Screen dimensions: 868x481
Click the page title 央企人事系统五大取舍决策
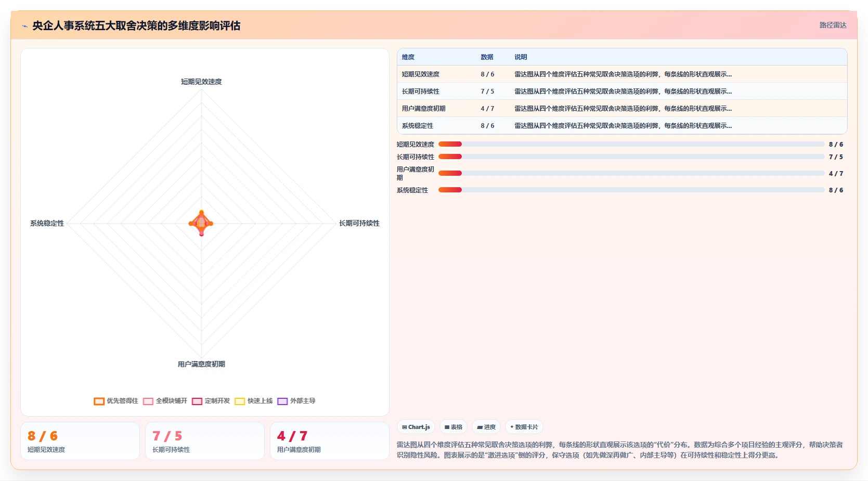click(136, 25)
